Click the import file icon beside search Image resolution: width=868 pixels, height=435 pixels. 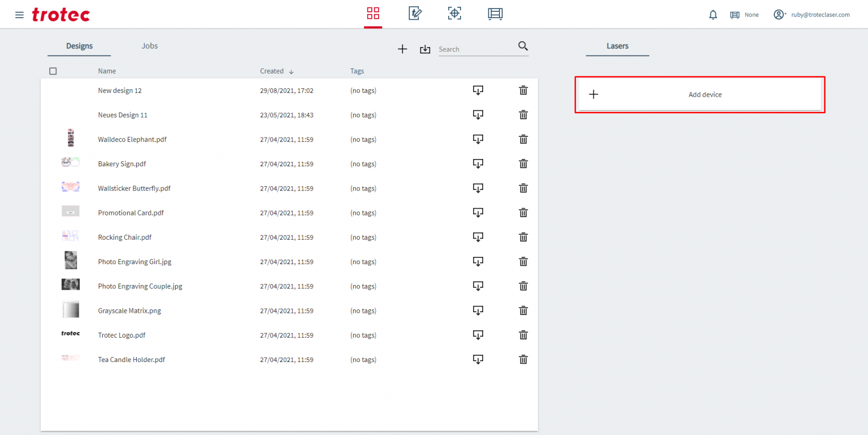[x=425, y=49]
